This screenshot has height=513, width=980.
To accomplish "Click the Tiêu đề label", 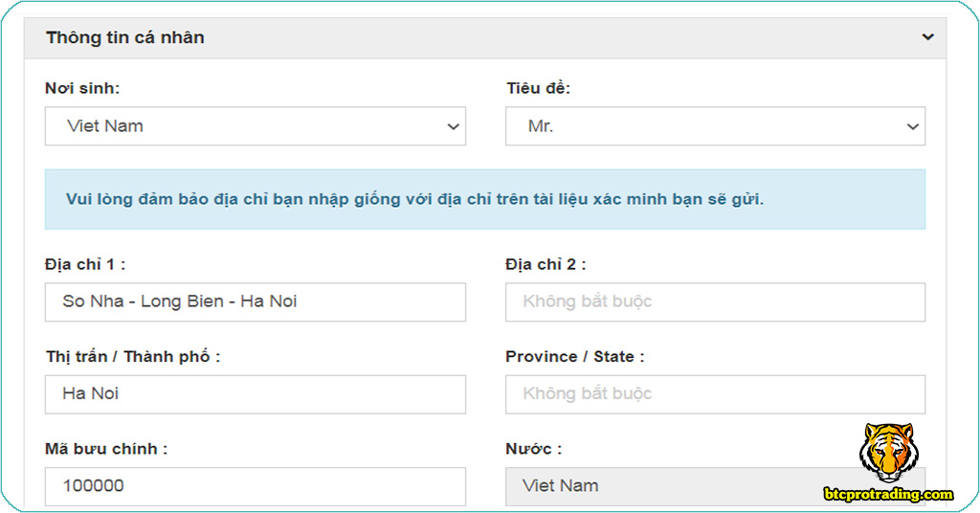I will 538,89.
